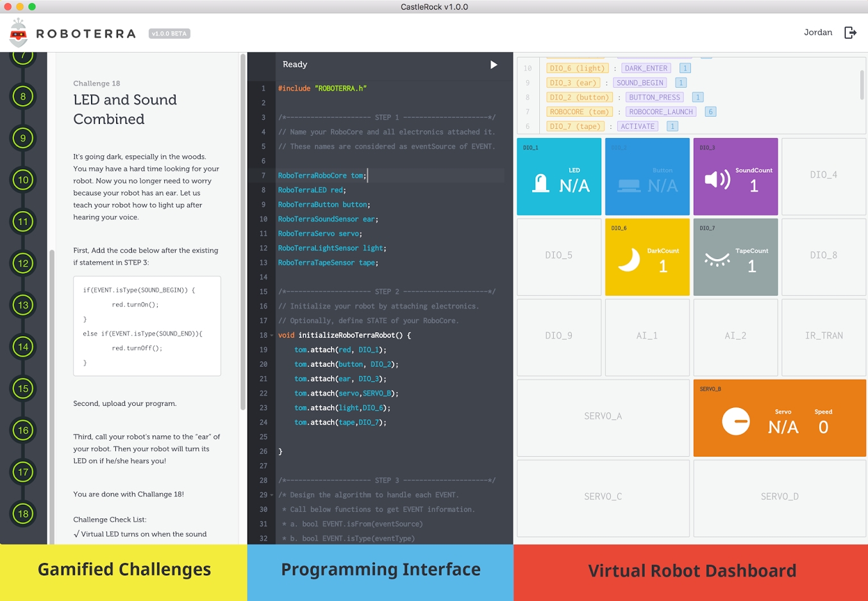This screenshot has width=868, height=601.
Task: Click the v1.0.0 BETA badge
Action: coord(169,33)
